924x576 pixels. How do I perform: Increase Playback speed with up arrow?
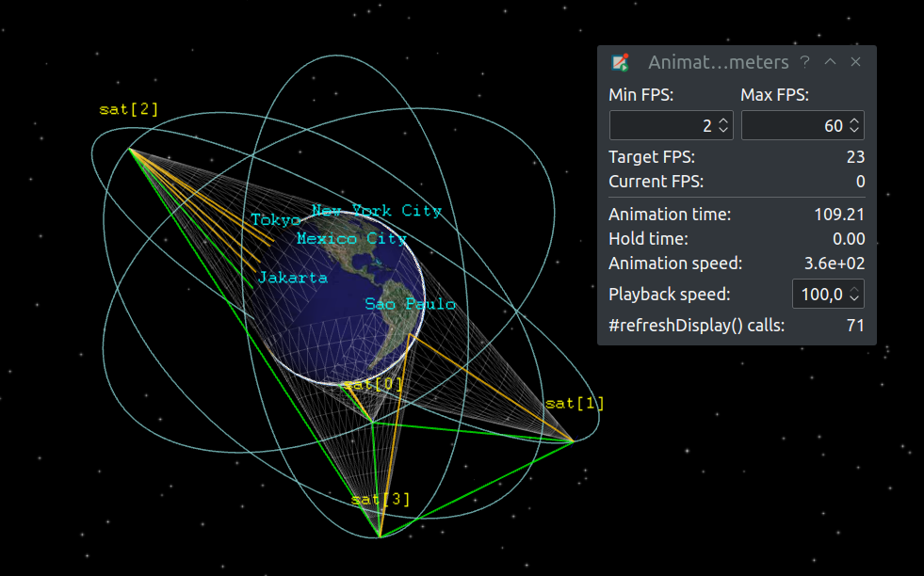point(854,289)
